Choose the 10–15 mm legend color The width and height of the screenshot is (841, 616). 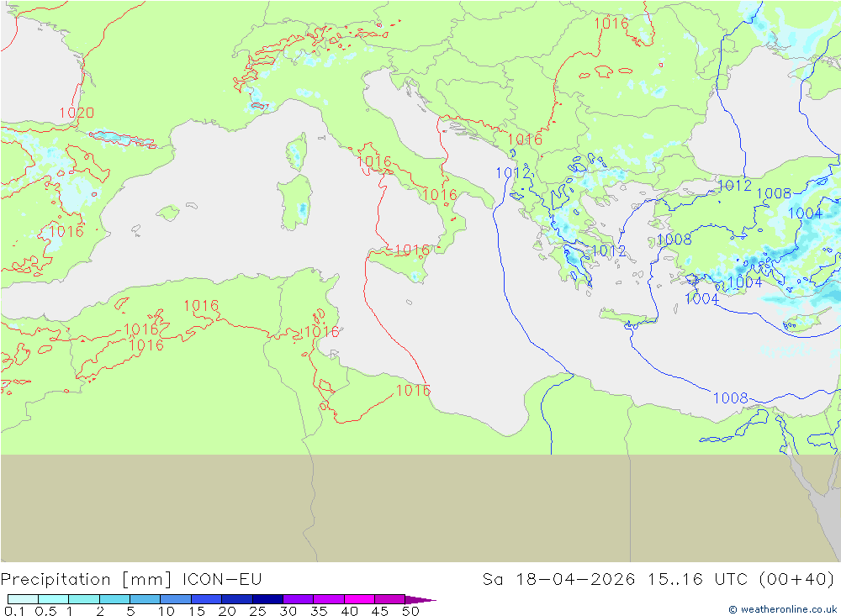pos(176,599)
